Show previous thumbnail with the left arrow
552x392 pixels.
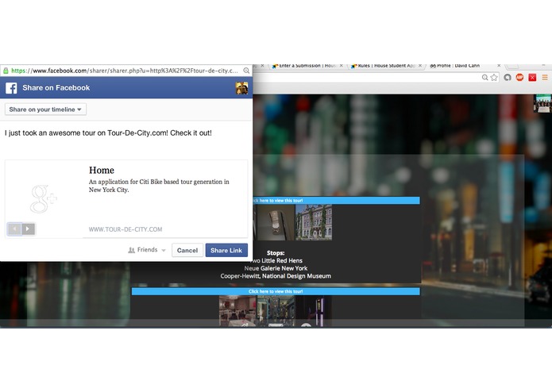click(x=14, y=229)
